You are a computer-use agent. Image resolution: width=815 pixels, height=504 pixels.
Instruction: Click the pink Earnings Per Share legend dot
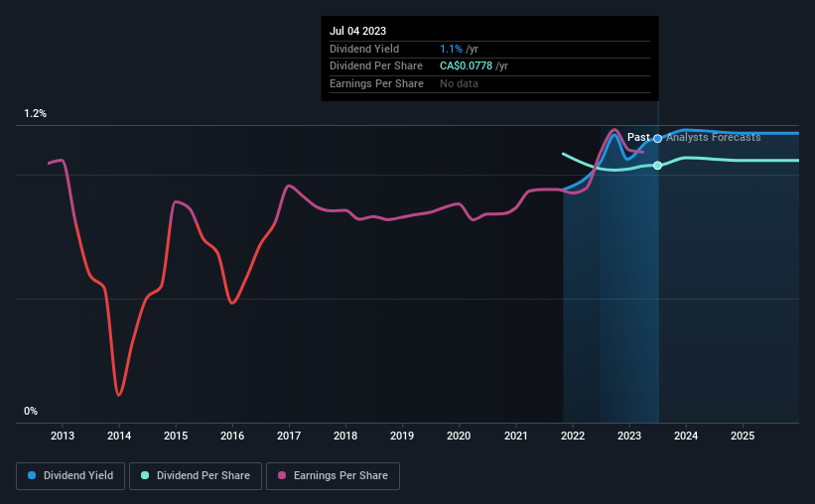[x=282, y=475]
